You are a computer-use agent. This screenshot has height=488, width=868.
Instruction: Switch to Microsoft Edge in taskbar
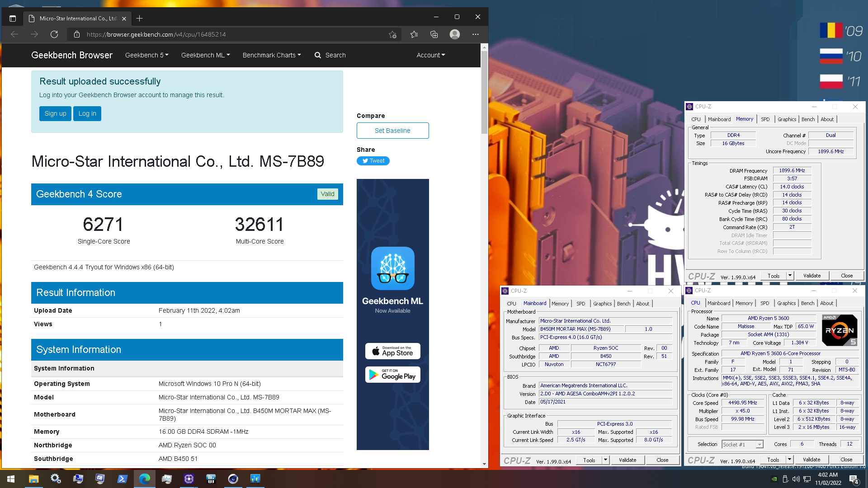point(144,479)
